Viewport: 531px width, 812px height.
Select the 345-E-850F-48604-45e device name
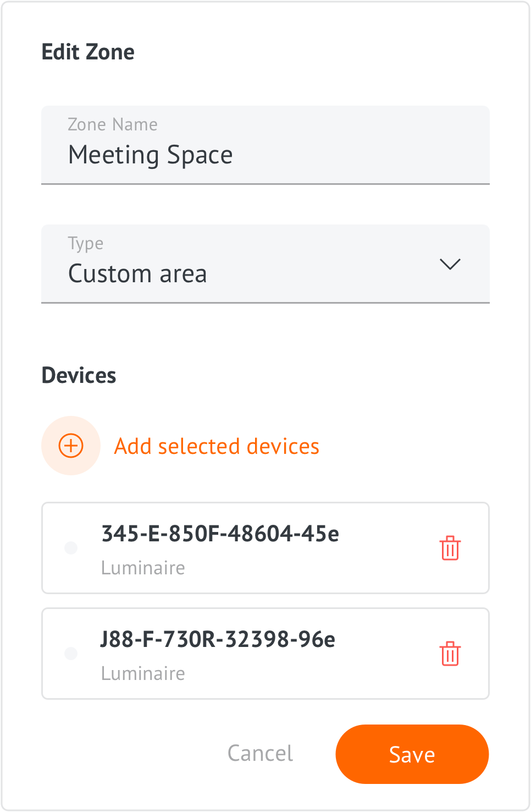tap(220, 534)
